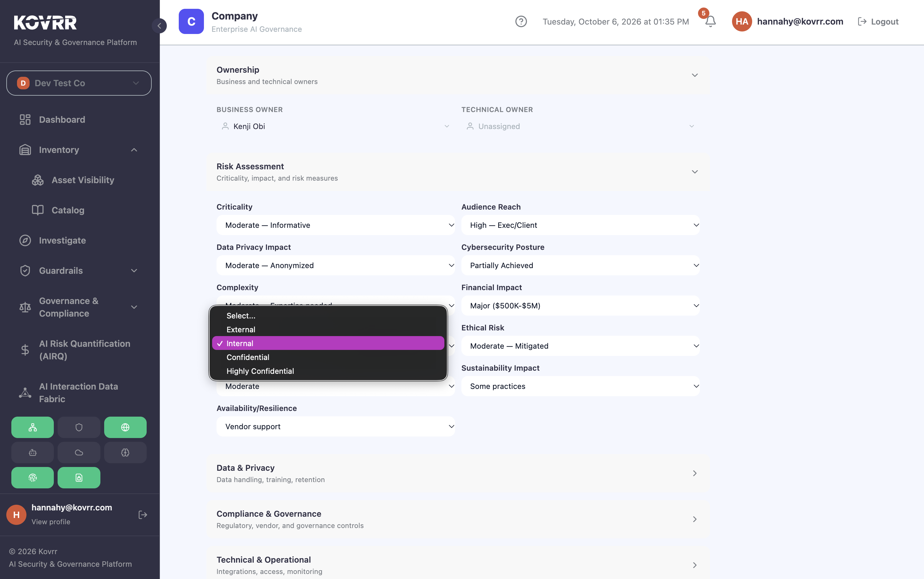924x579 pixels.
Task: Expand the Data & Privacy section
Action: point(458,473)
